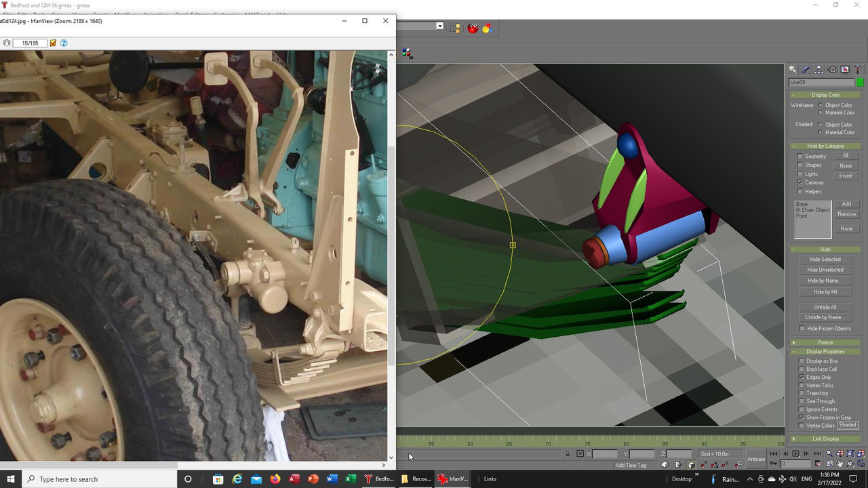Toggle the Helpers hide checkbox
This screenshot has width=868, height=488.
click(800, 191)
